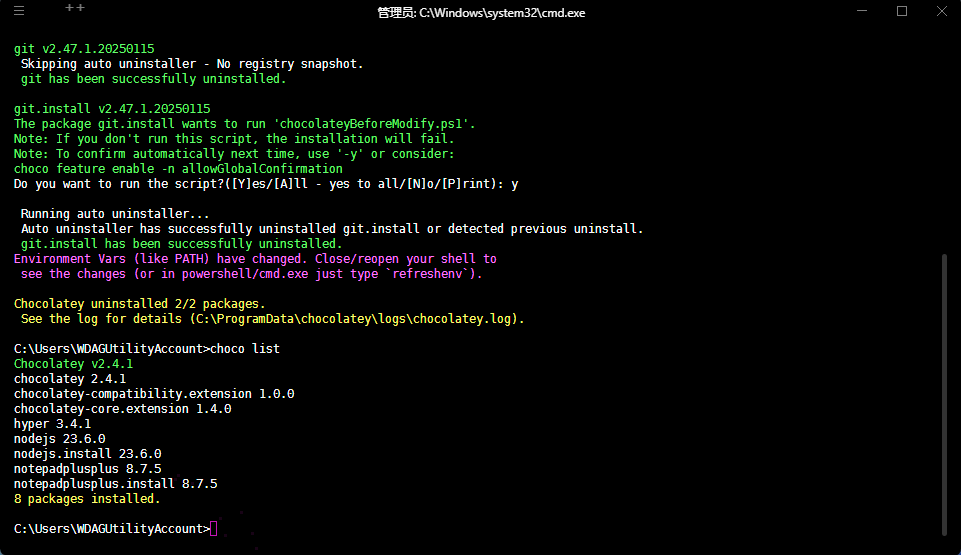Click 'chocolatey-core.extension 1.4.0' line
The height and width of the screenshot is (555, 961).
122,409
